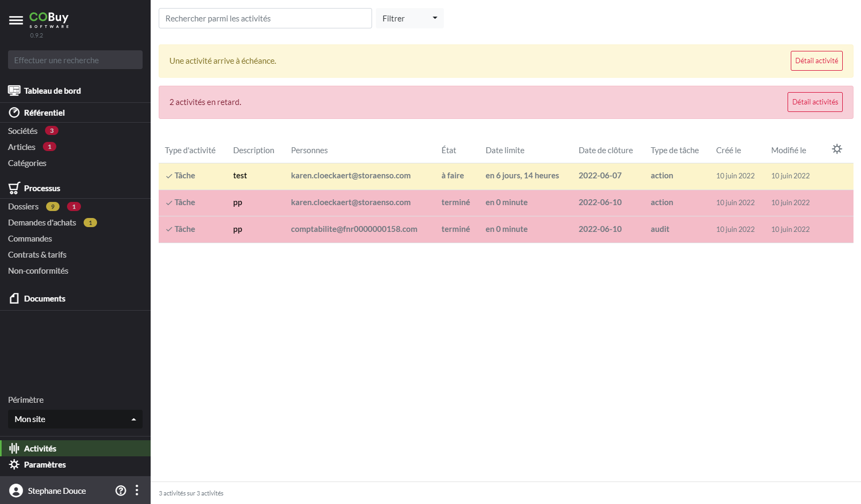The height and width of the screenshot is (504, 861).
Task: Click the Tableau de bord monitor icon
Action: (x=14, y=91)
